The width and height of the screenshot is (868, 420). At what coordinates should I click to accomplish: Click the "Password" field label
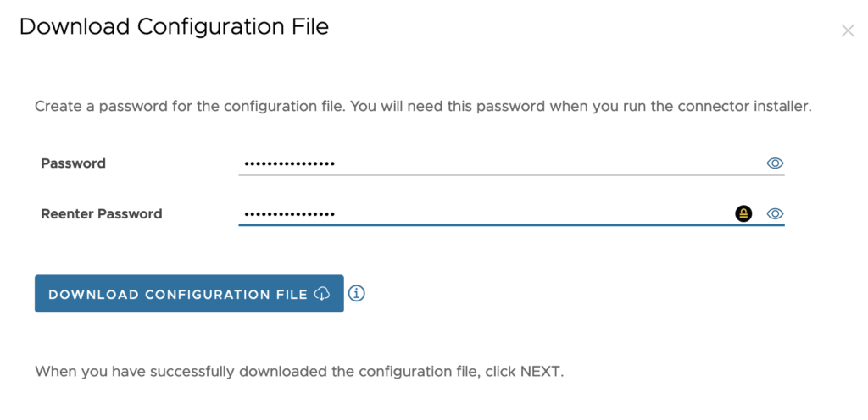point(74,163)
